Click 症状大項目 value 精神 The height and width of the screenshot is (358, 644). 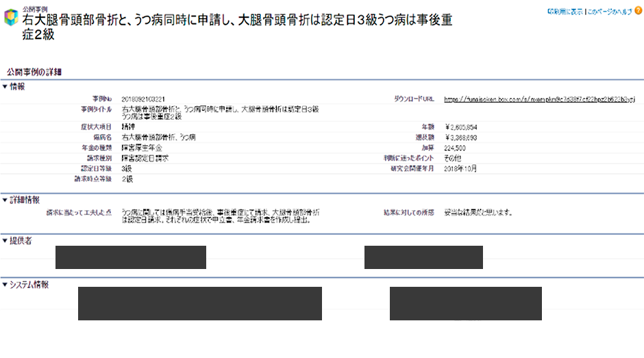tap(128, 127)
